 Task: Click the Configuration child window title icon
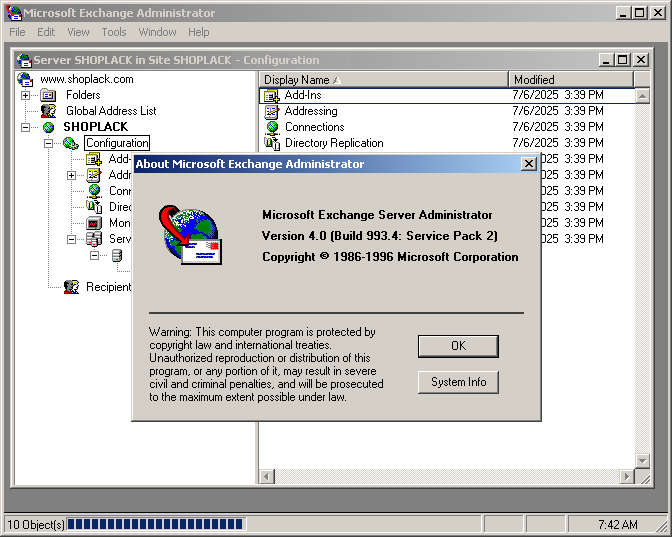24,60
